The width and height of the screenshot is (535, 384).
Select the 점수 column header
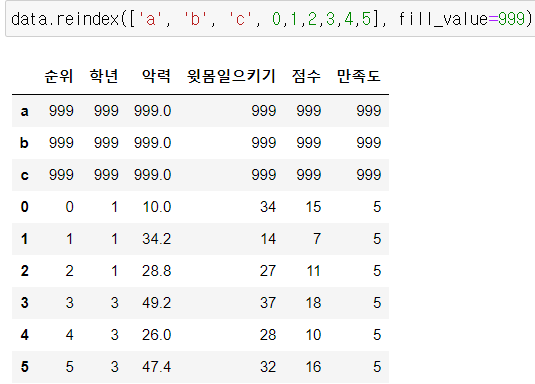[x=306, y=76]
